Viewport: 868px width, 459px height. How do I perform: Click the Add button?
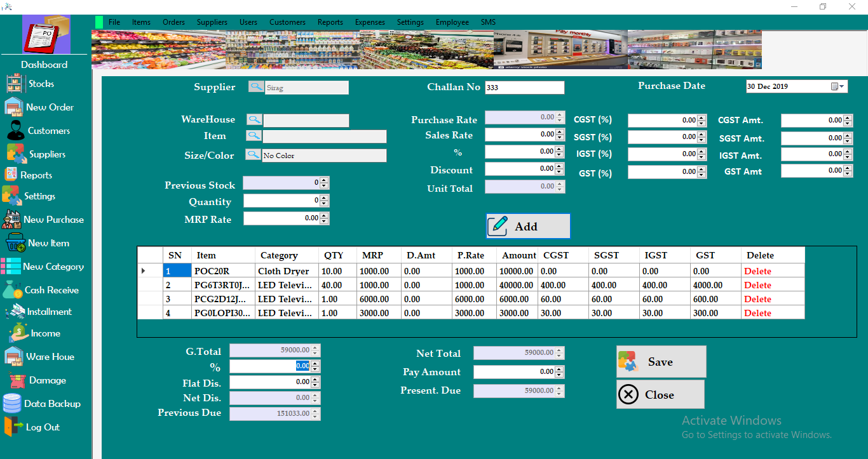click(x=527, y=225)
